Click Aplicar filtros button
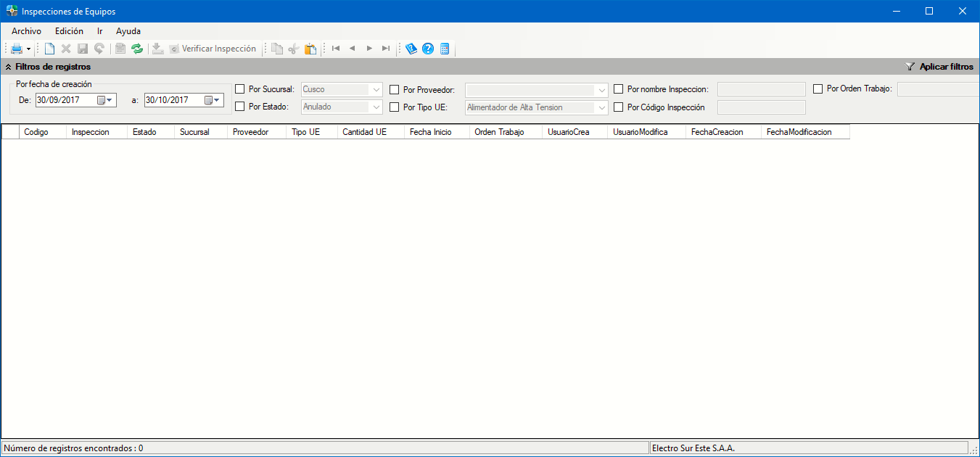Image resolution: width=980 pixels, height=457 pixels. pyautogui.click(x=939, y=66)
